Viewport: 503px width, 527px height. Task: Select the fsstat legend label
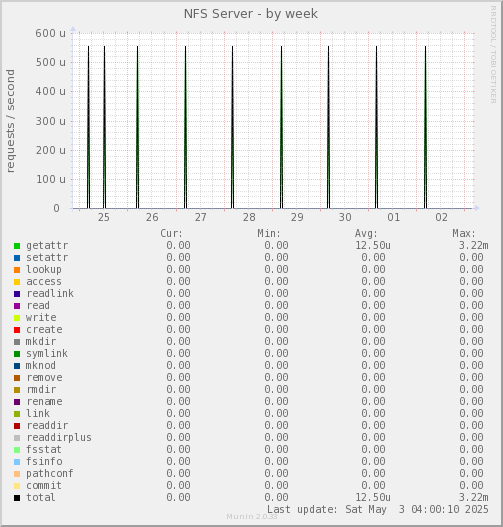click(x=44, y=449)
